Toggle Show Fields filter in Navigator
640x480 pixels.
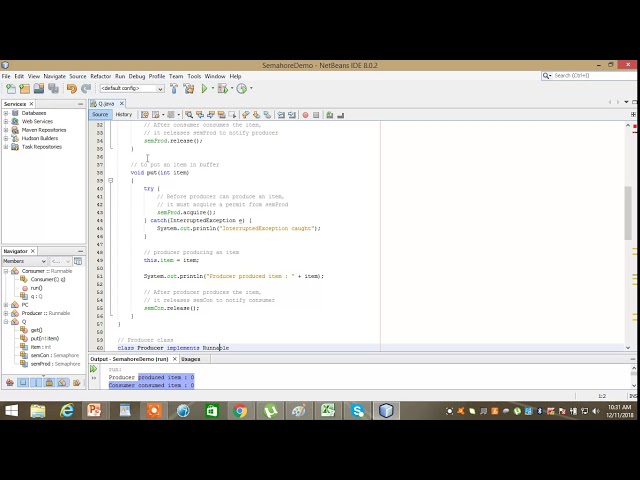point(23,382)
